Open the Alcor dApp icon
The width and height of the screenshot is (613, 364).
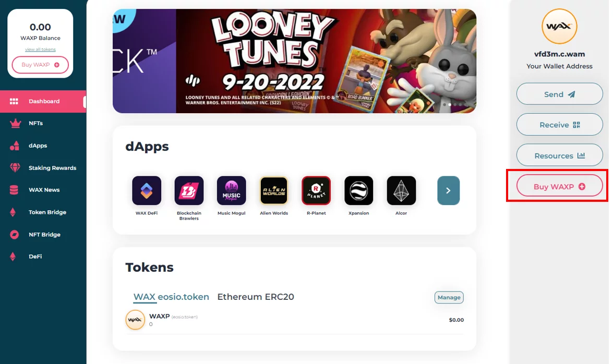click(x=401, y=190)
